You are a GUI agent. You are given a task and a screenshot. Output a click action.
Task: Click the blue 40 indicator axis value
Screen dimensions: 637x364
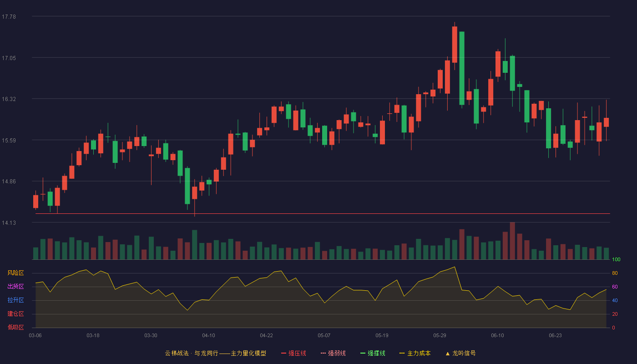tap(615, 300)
